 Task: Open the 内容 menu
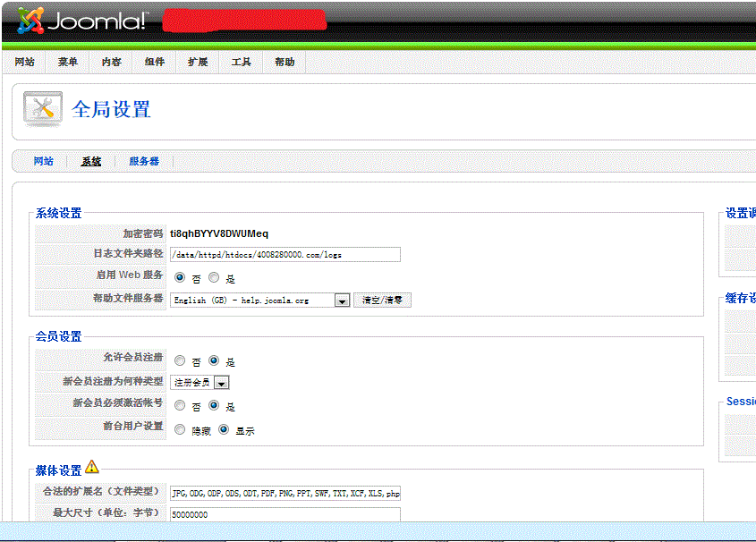click(111, 62)
